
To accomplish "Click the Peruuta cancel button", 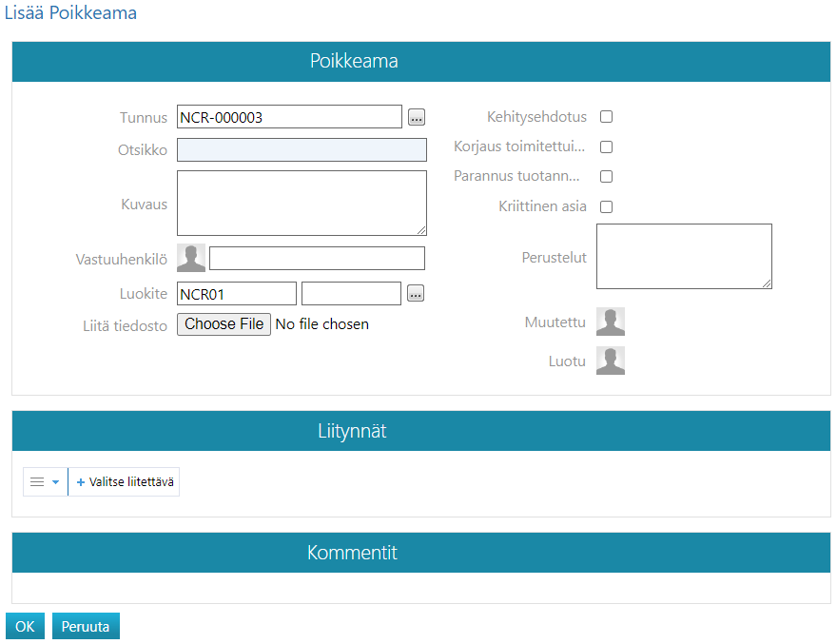I will coord(86,627).
